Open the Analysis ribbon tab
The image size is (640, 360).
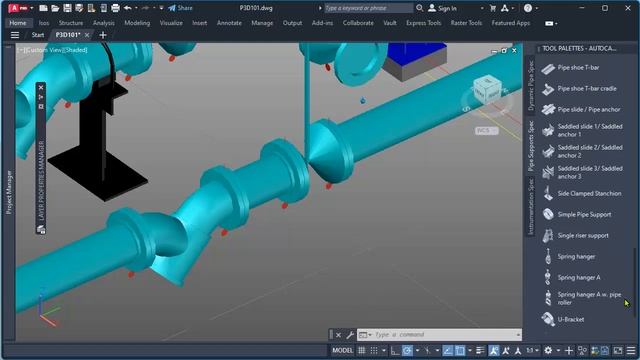tap(104, 23)
